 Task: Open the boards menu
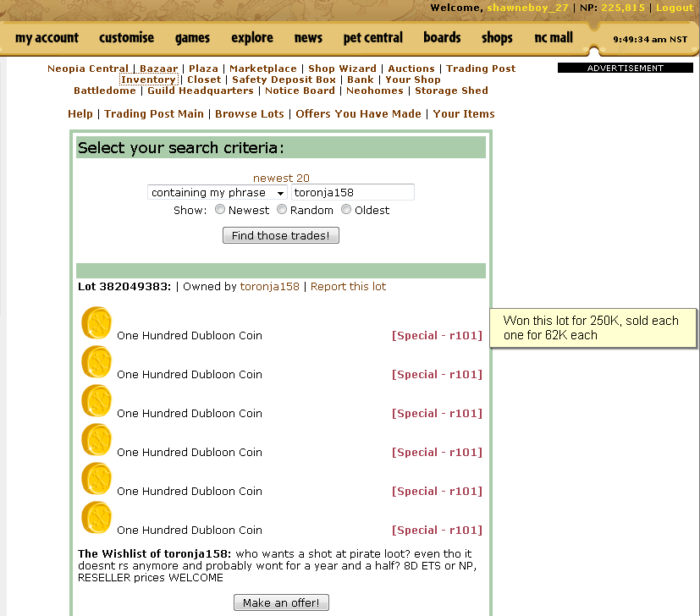pyautogui.click(x=442, y=38)
